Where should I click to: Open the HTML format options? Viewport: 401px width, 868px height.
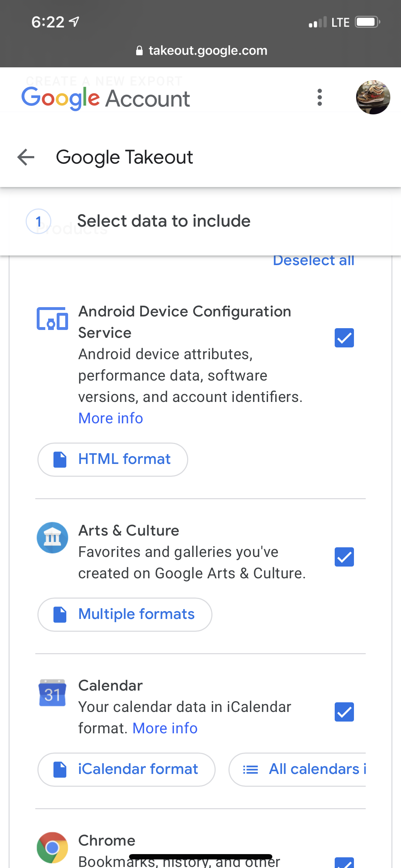pyautogui.click(x=113, y=459)
